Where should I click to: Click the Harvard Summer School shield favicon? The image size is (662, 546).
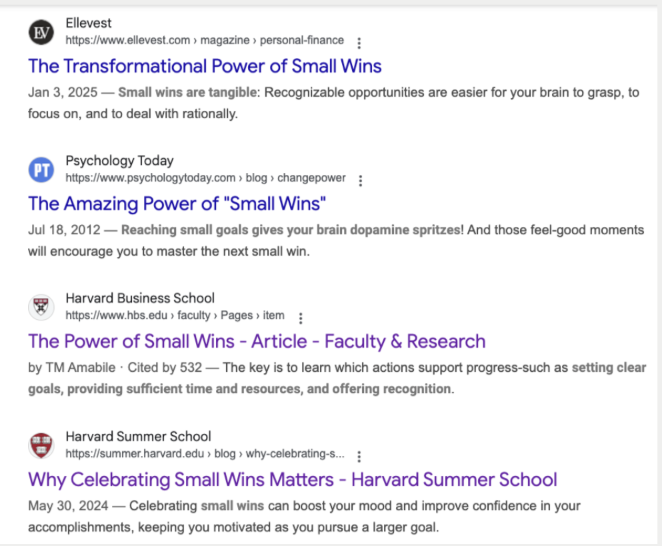pos(41,445)
